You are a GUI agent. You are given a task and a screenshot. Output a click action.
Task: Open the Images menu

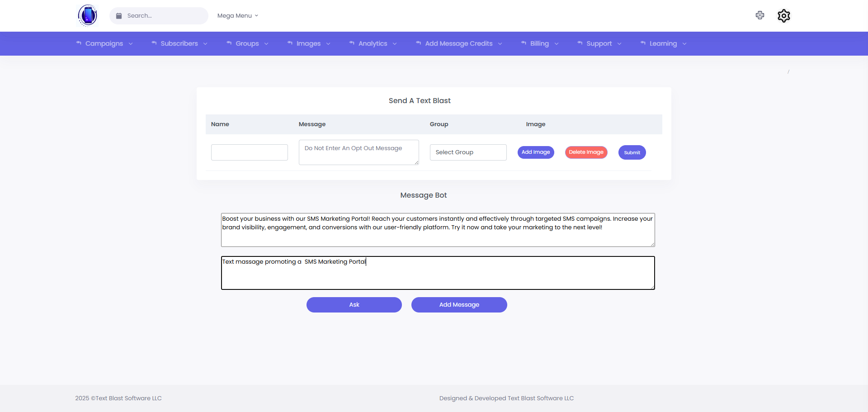coord(308,43)
